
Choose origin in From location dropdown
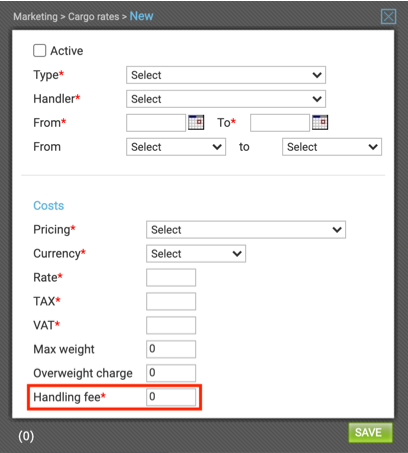coord(176,147)
